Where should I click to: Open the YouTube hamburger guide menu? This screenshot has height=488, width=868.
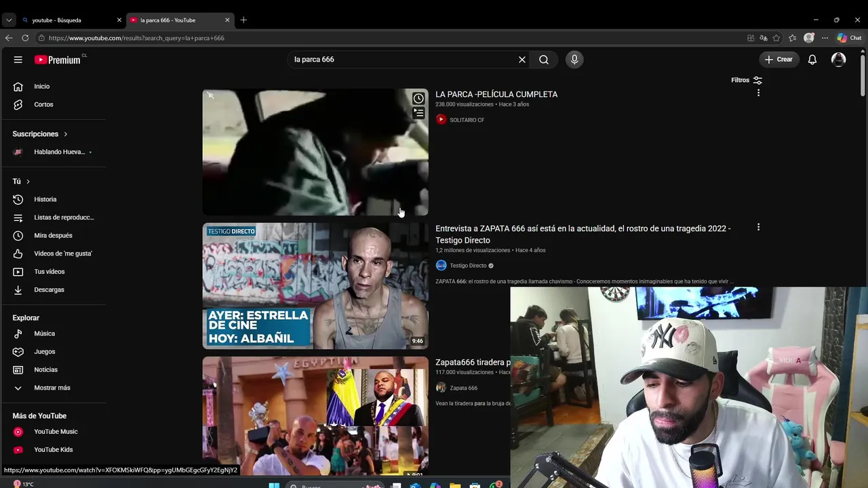[x=18, y=60]
